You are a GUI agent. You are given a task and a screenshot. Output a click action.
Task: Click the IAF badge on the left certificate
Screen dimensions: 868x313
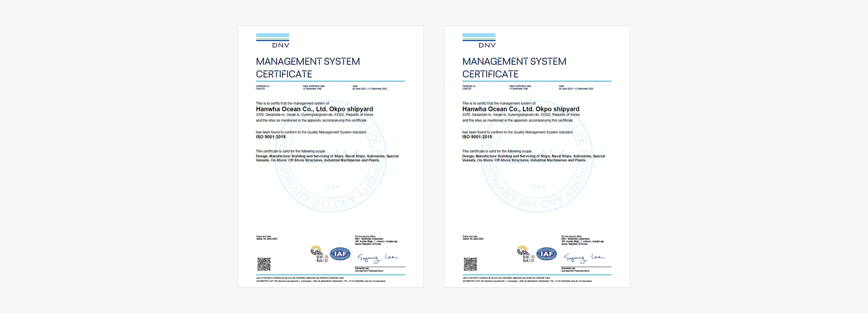click(x=340, y=254)
